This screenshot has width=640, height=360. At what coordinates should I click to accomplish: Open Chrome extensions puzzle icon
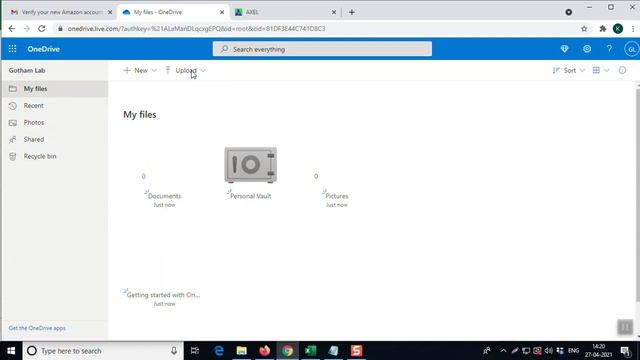click(602, 29)
